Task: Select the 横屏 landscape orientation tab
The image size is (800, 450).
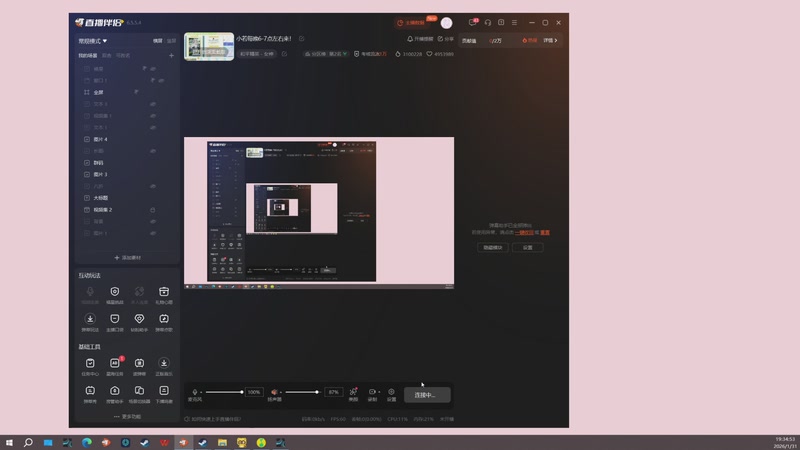Action: pos(157,41)
